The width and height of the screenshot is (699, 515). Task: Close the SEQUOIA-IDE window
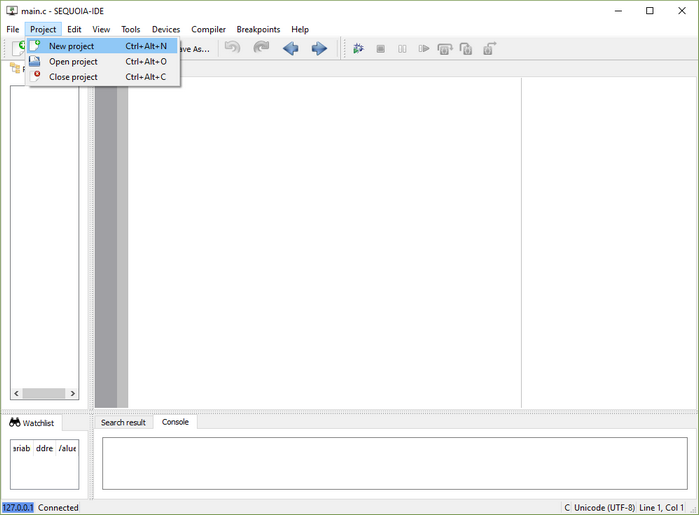point(682,11)
